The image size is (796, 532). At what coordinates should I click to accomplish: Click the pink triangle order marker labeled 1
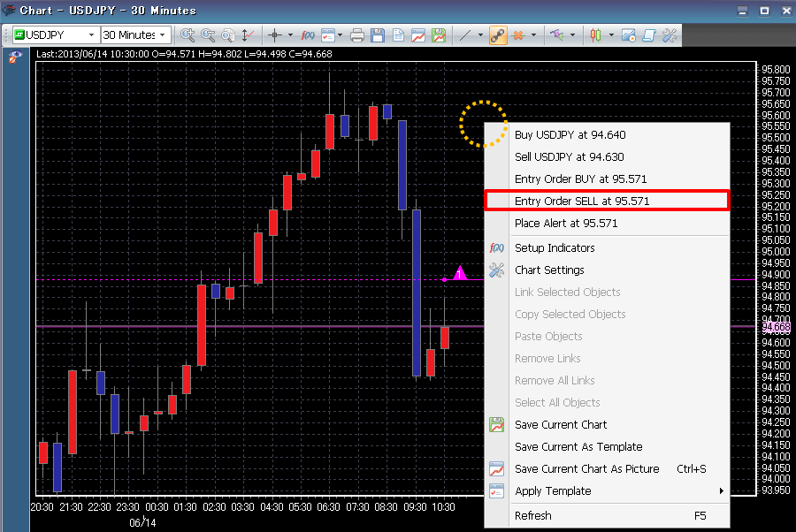pos(459,273)
